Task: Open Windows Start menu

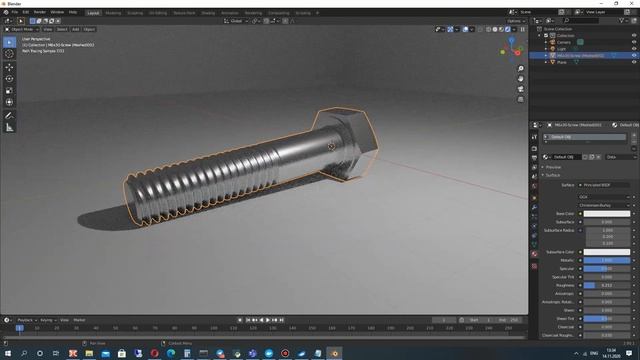Action: [x=7, y=353]
